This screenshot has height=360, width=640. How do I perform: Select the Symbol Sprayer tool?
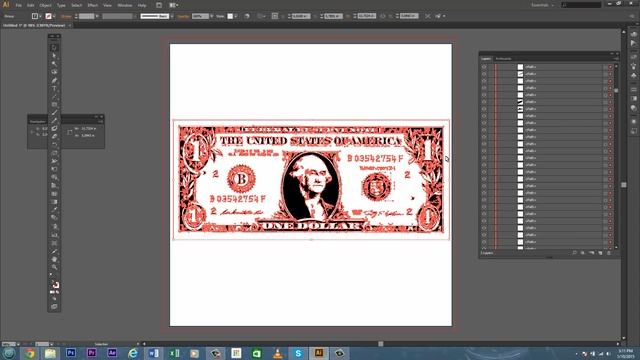54,226
